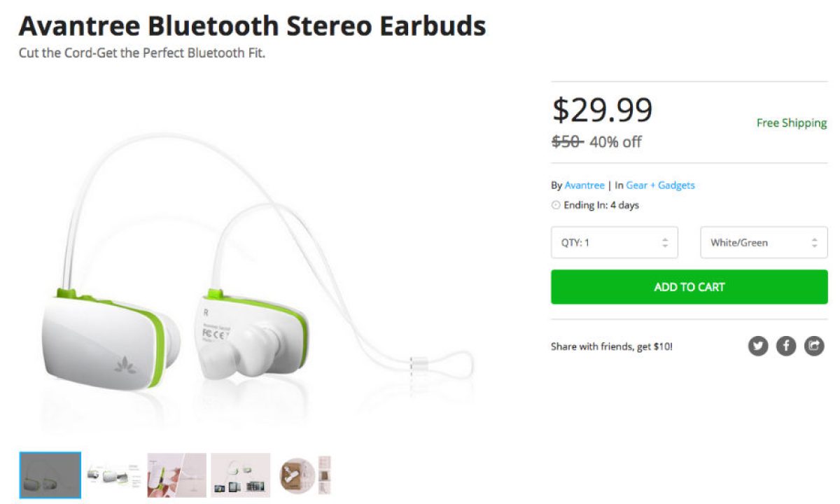840x504 pixels.
Task: Click the generic share arrow icon
Action: [814, 345]
